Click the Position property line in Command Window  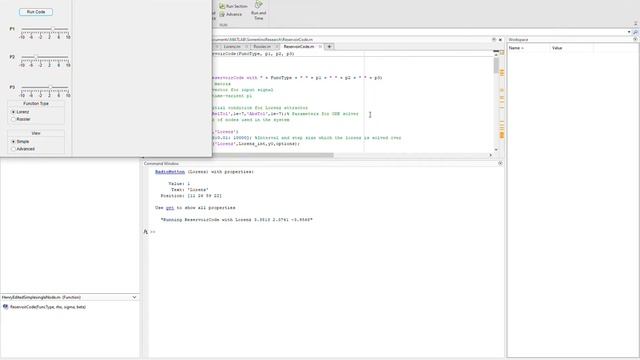(191, 196)
